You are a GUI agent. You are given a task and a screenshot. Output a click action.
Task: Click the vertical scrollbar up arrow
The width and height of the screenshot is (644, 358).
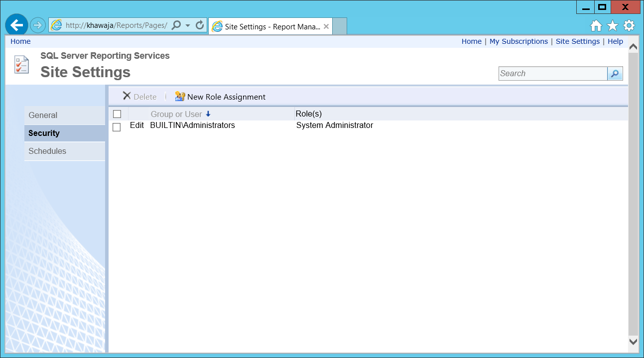(x=634, y=47)
